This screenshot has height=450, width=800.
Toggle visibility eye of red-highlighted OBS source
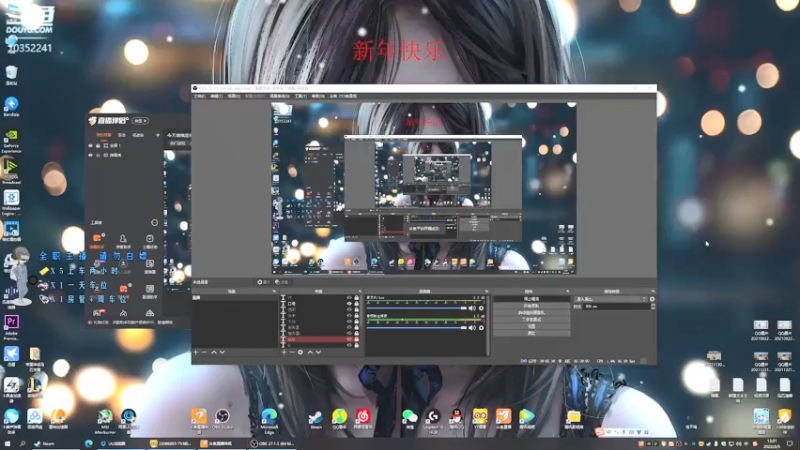[x=349, y=339]
